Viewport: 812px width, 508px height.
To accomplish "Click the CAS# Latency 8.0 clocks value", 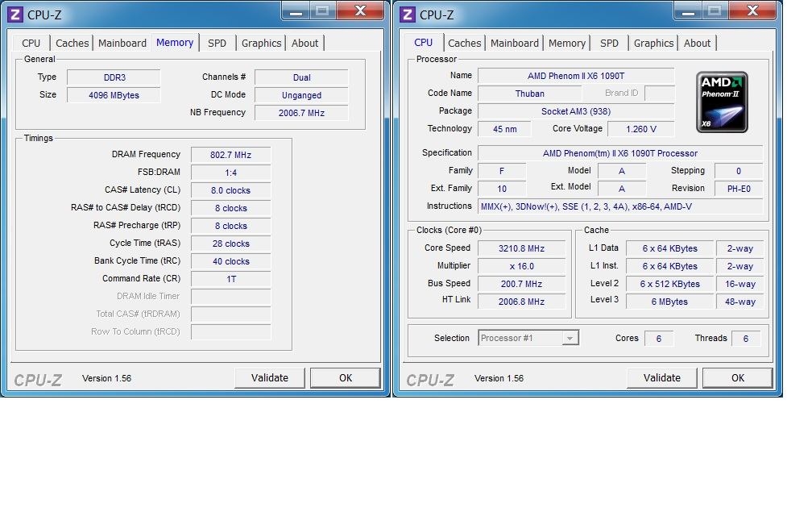I will tap(231, 190).
